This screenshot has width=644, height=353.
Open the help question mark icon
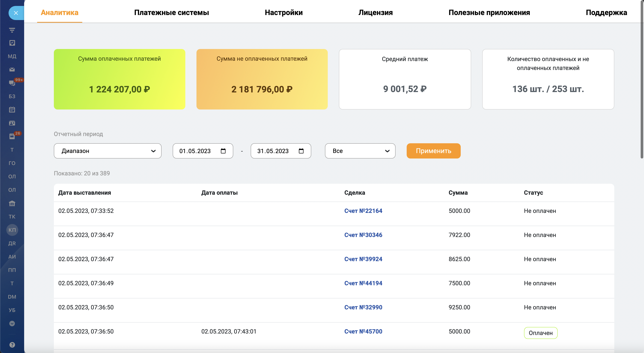tap(12, 344)
